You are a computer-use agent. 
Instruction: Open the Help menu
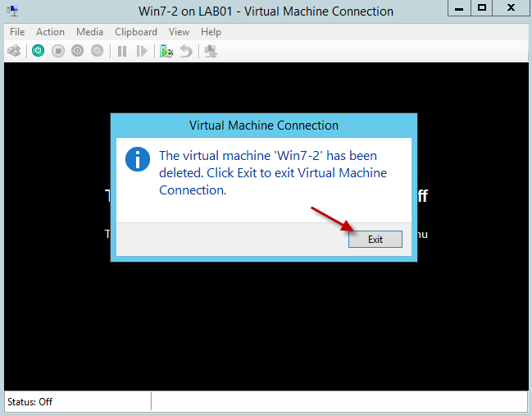pos(211,32)
